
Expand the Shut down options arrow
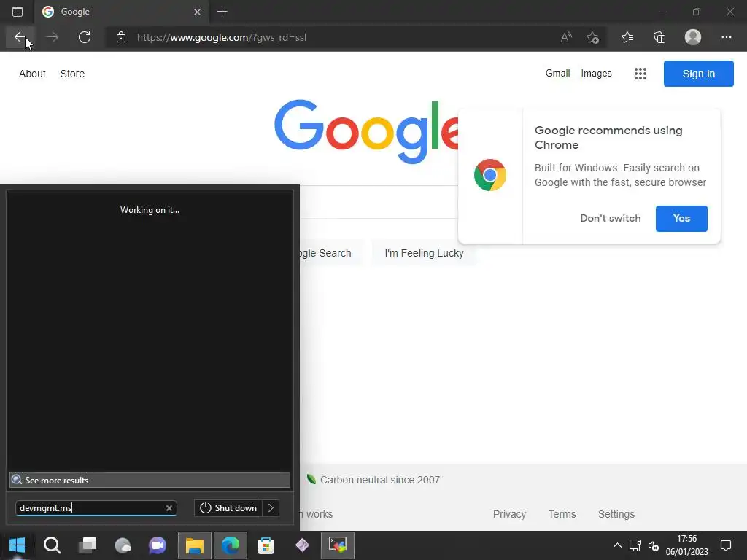coord(271,508)
